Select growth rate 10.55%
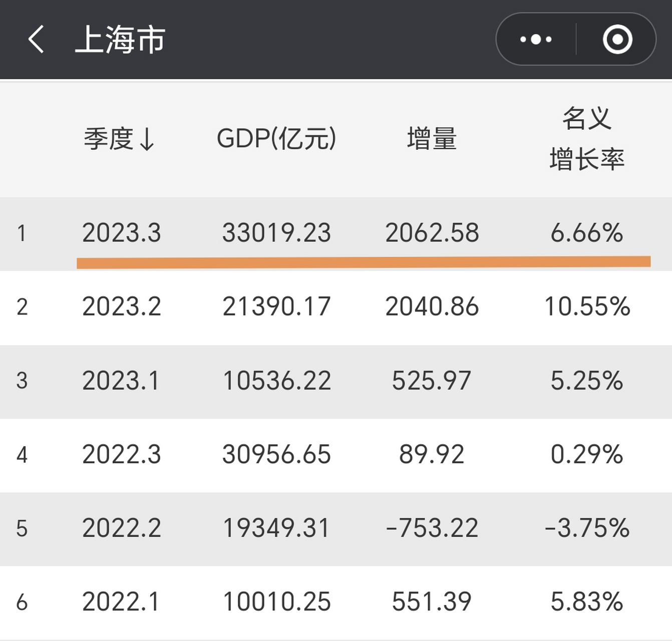The height and width of the screenshot is (641, 672). [x=587, y=306]
